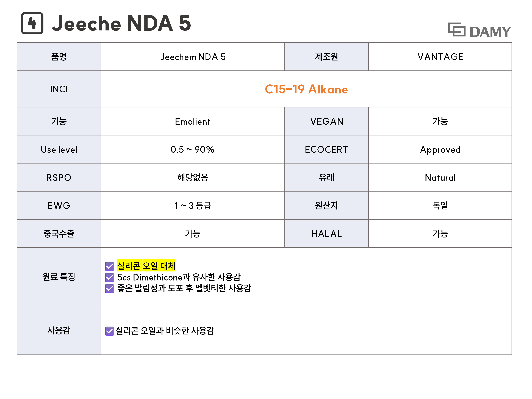Select the orange C15-19 Alkane text

(x=306, y=89)
